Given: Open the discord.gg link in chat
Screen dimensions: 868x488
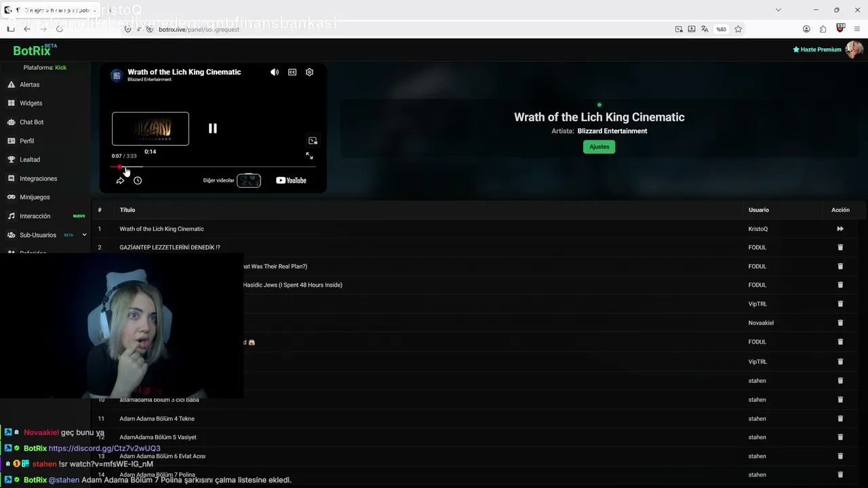Looking at the screenshot, I should click(104, 449).
